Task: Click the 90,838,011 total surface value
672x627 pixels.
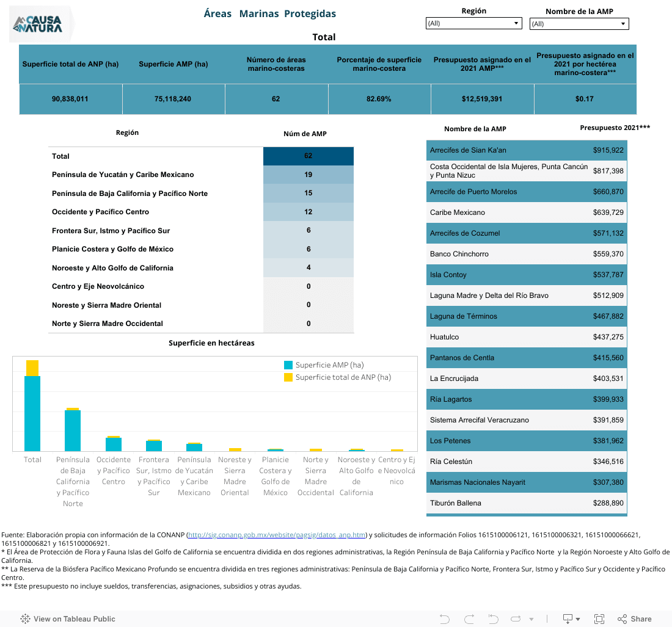Action: coord(70,99)
